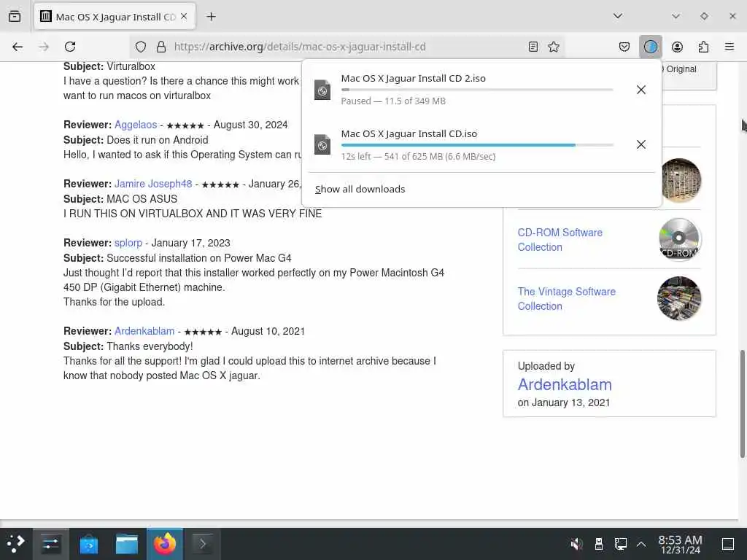Open tracking protection shield icon
This screenshot has width=747, height=560.
[x=141, y=47]
